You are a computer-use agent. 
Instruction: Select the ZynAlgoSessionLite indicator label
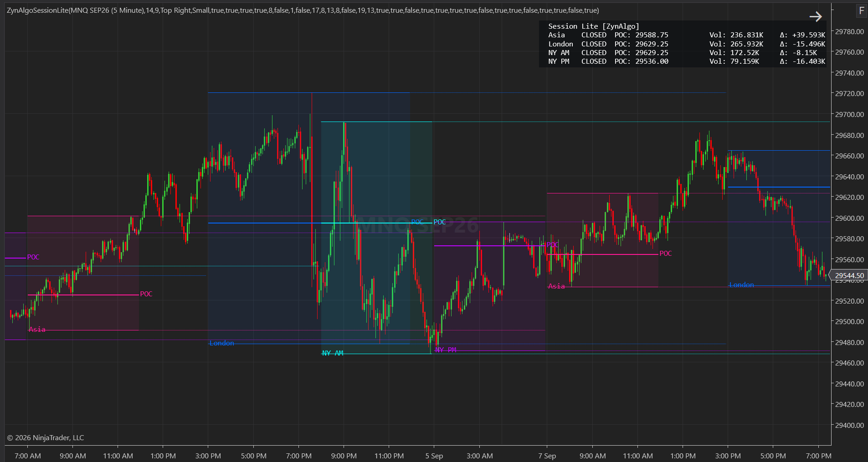[x=303, y=10]
